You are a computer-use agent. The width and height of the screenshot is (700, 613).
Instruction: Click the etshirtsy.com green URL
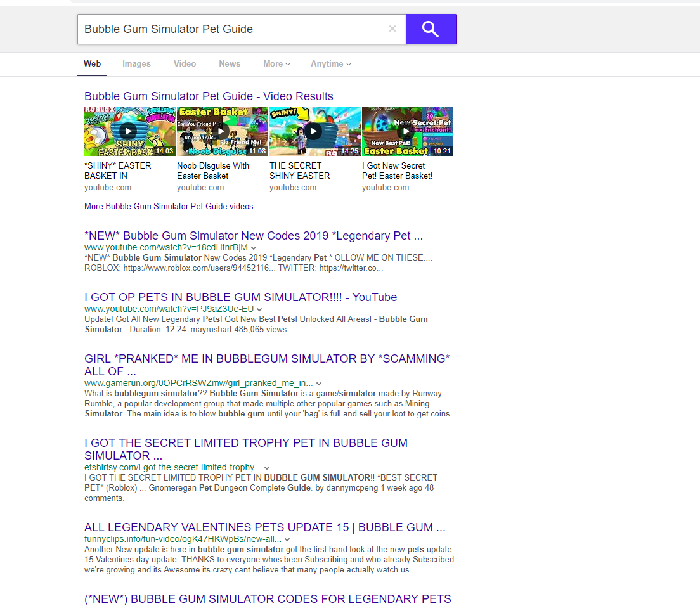point(172,467)
